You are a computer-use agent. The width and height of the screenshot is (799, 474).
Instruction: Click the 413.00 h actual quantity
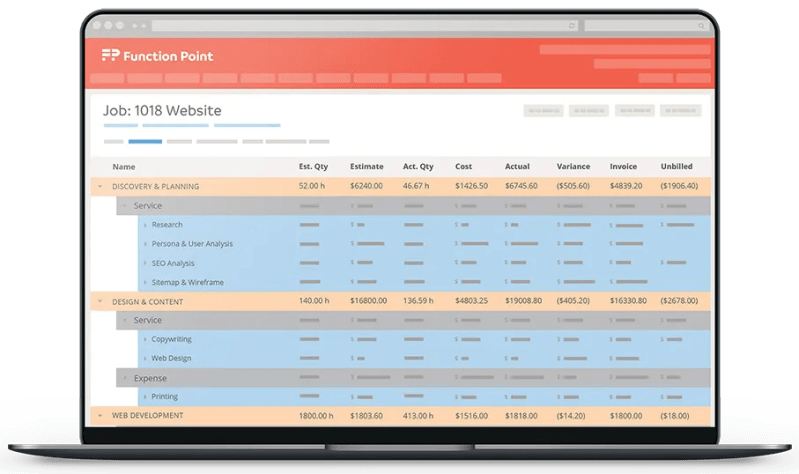(418, 416)
